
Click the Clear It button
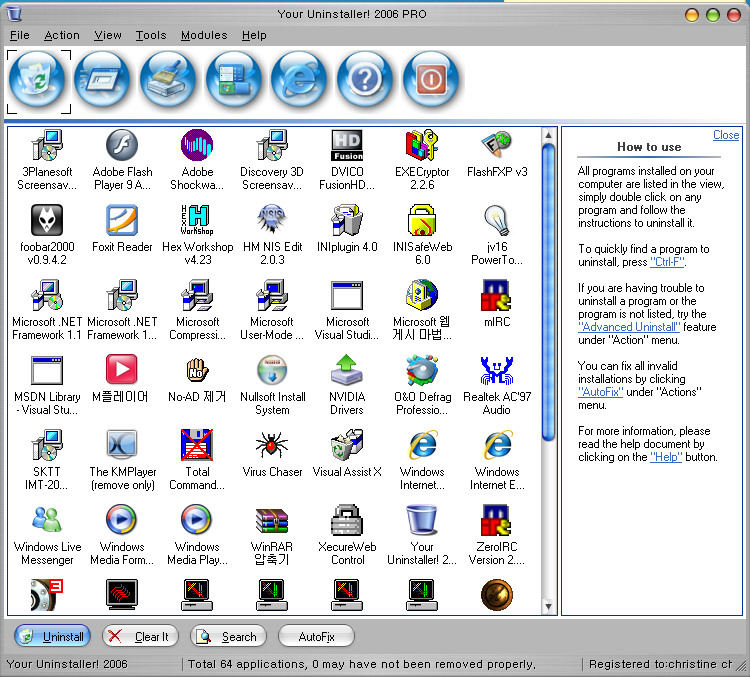click(x=140, y=636)
